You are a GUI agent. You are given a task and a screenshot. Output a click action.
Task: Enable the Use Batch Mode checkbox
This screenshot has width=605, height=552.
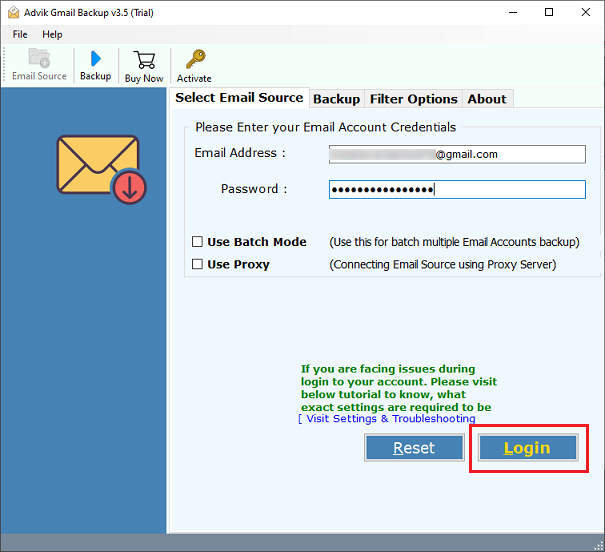coord(197,242)
